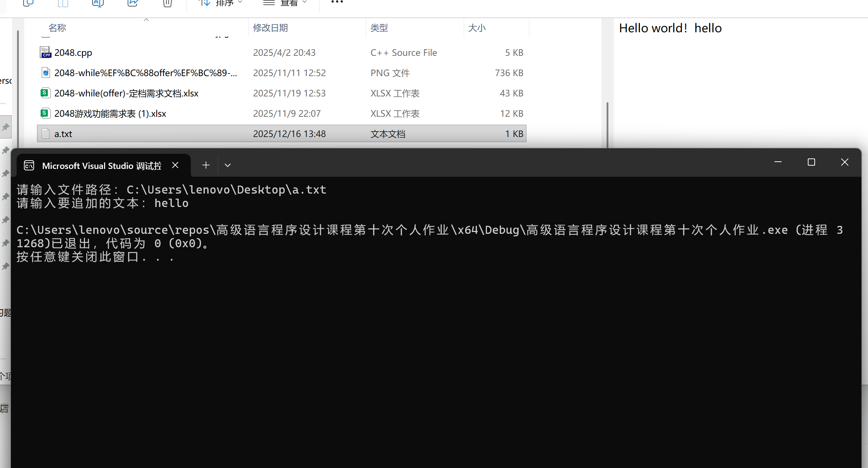Click the Copy icon in Explorer toolbar
The width and height of the screenshot is (868, 468).
coord(28,3)
